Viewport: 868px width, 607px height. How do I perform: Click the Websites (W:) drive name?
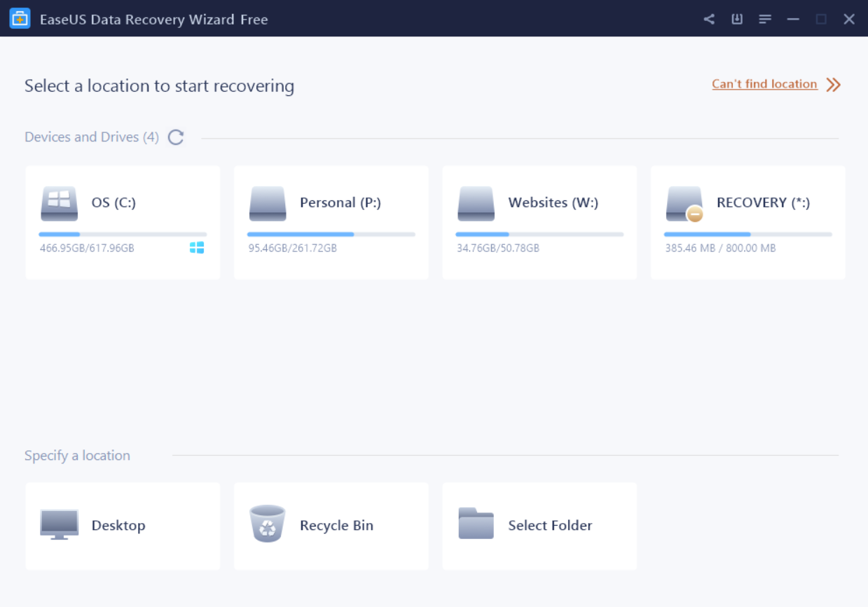[x=553, y=202]
